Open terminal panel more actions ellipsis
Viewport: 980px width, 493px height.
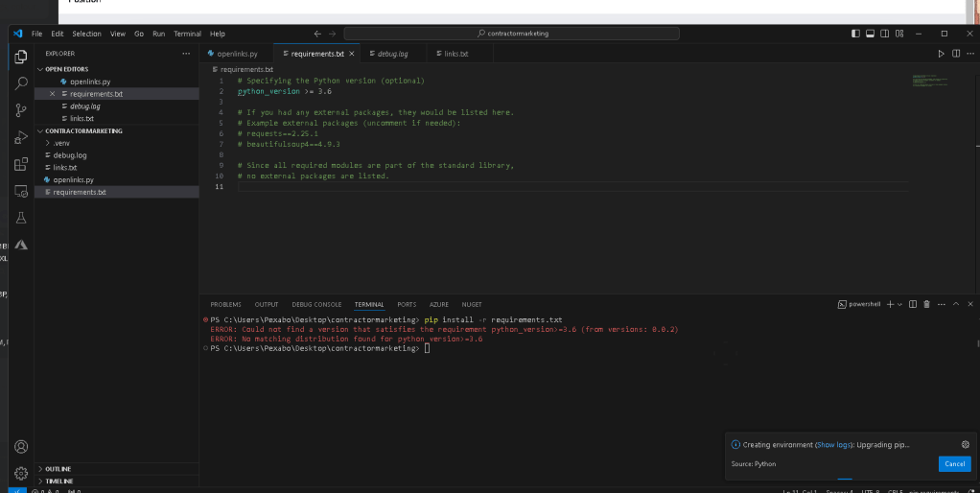pos(942,304)
